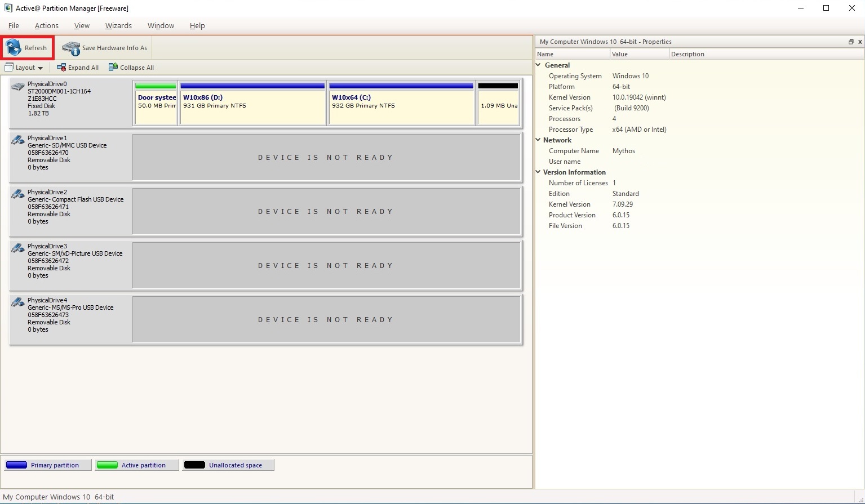Select the PhysicalDrive1 SD/MMC USB device icon
This screenshot has width=865, height=504.
(18, 140)
